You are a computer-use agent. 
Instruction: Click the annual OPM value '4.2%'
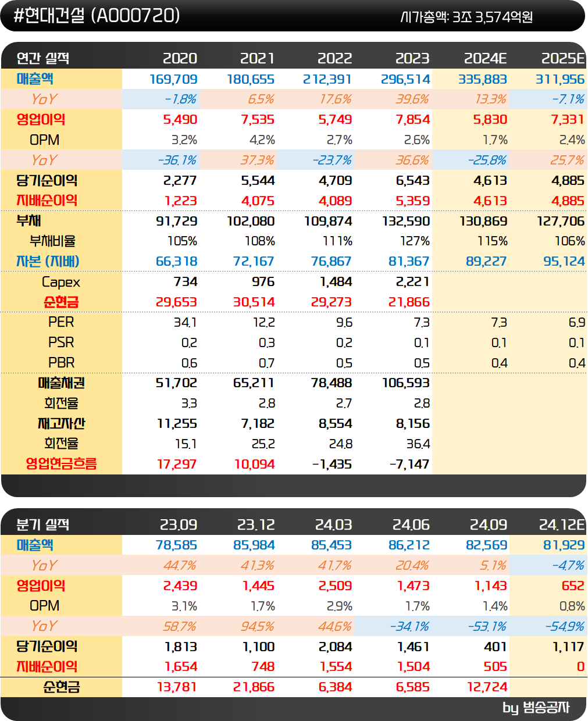point(262,140)
